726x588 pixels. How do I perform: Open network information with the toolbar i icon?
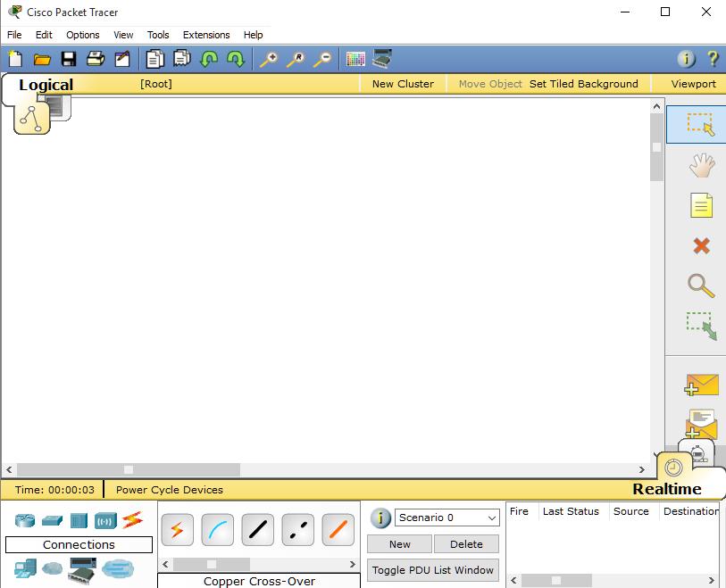pos(686,59)
